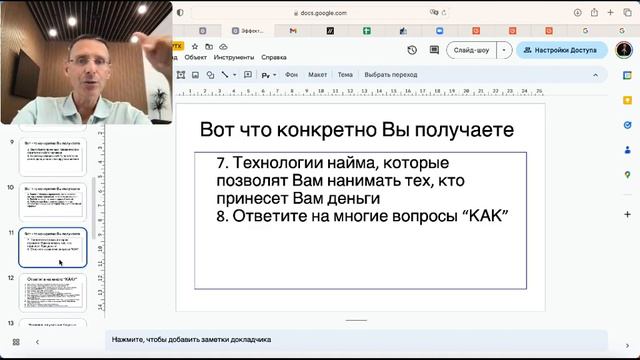Click the translate page icon in address bar

coord(433,13)
